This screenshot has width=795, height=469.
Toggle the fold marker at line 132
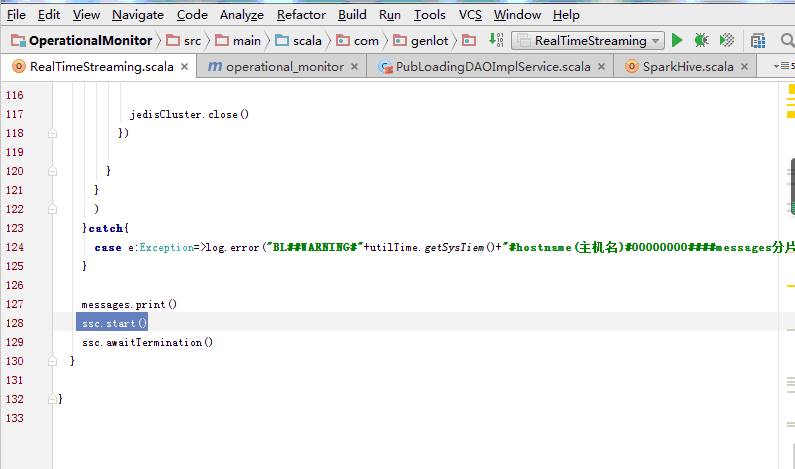pyautogui.click(x=52, y=399)
